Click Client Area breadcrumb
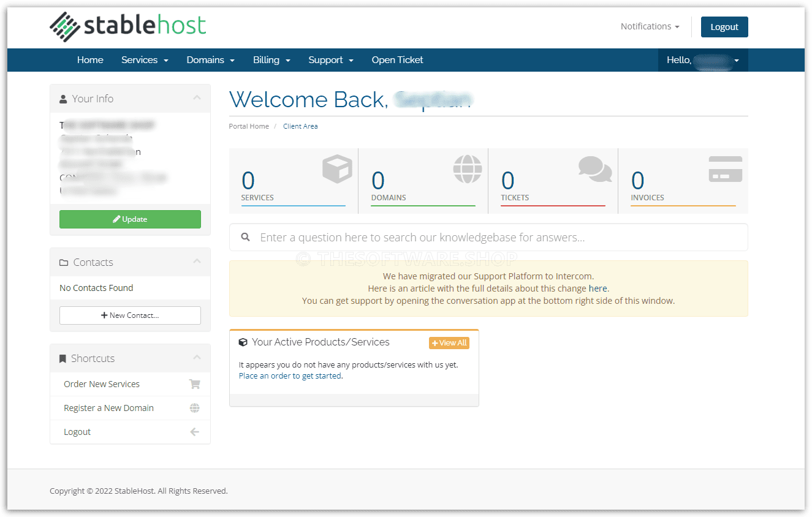812x517 pixels. [x=300, y=126]
